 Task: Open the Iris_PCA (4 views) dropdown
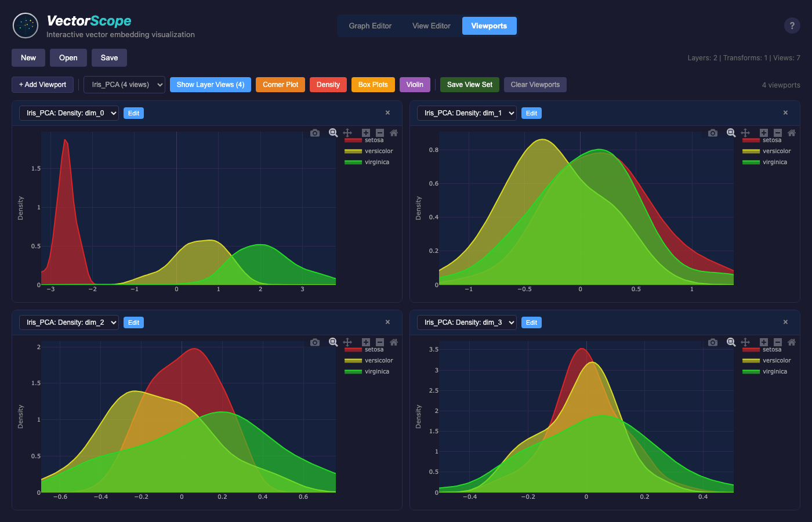[x=124, y=85]
